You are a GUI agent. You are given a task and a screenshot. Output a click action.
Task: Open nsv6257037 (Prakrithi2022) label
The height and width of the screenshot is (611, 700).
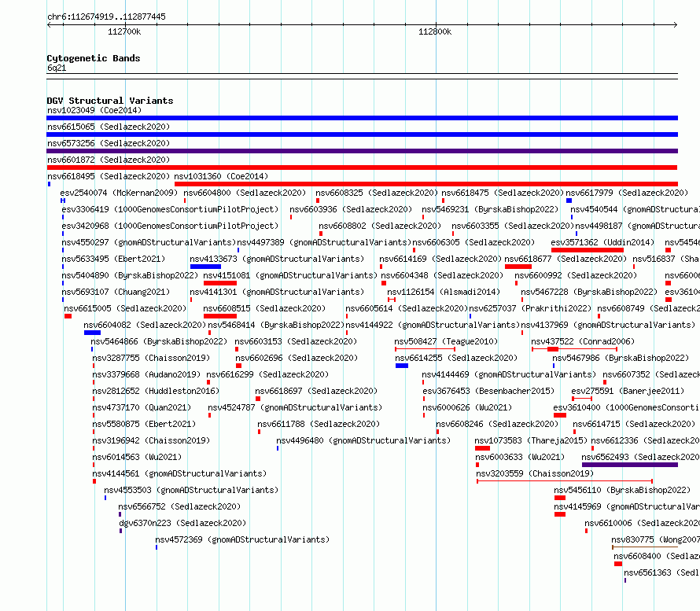530,308
